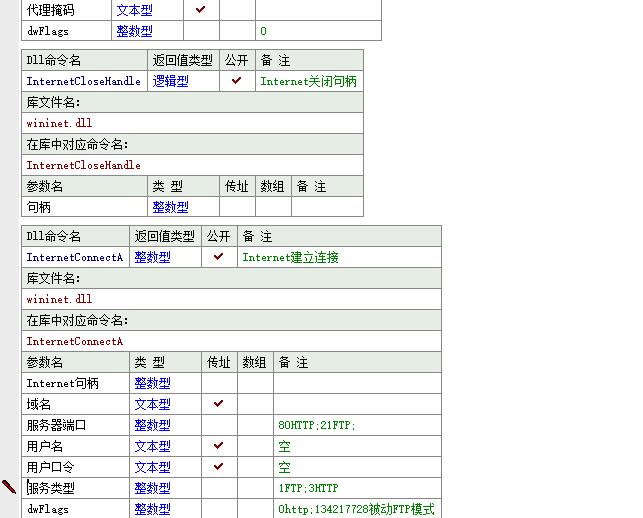This screenshot has height=518, width=643.
Task: Click the 1FTP;3HTTP remark cell
Action: pyautogui.click(x=308, y=489)
